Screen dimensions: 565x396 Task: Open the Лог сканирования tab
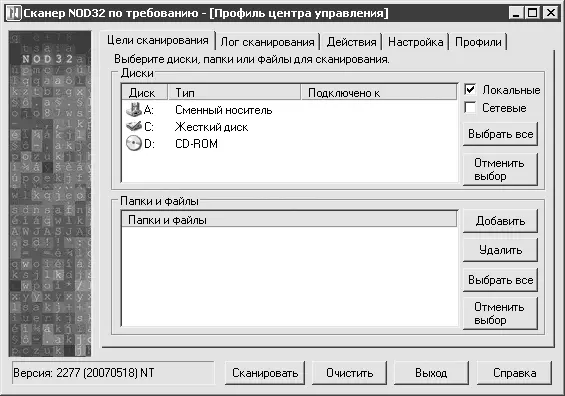tap(267, 42)
